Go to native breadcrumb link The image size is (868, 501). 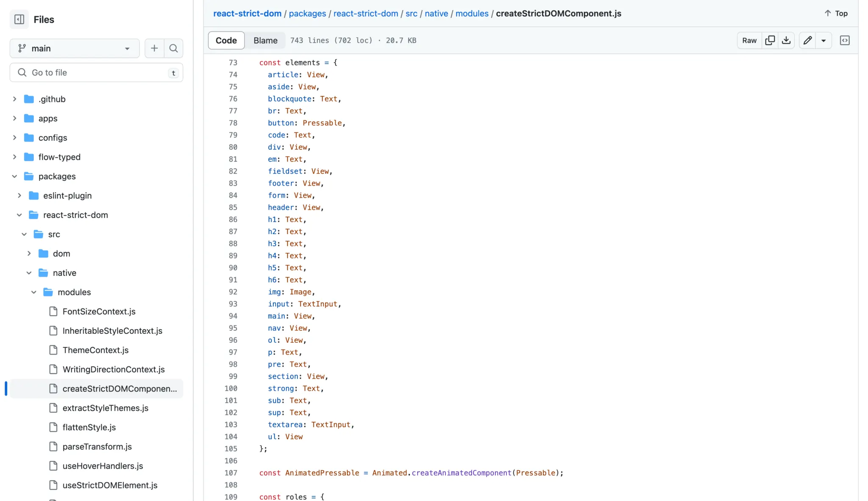[436, 14]
